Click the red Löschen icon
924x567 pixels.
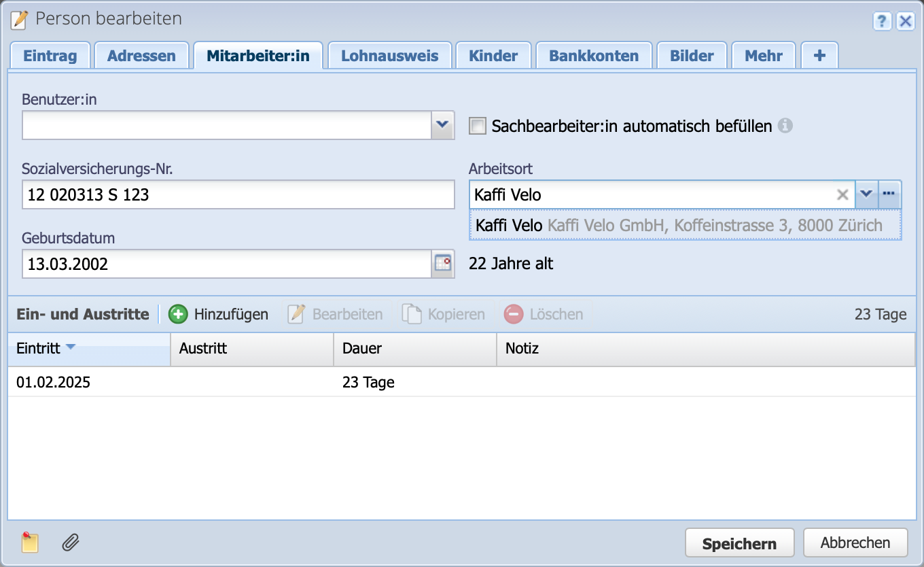(x=514, y=314)
